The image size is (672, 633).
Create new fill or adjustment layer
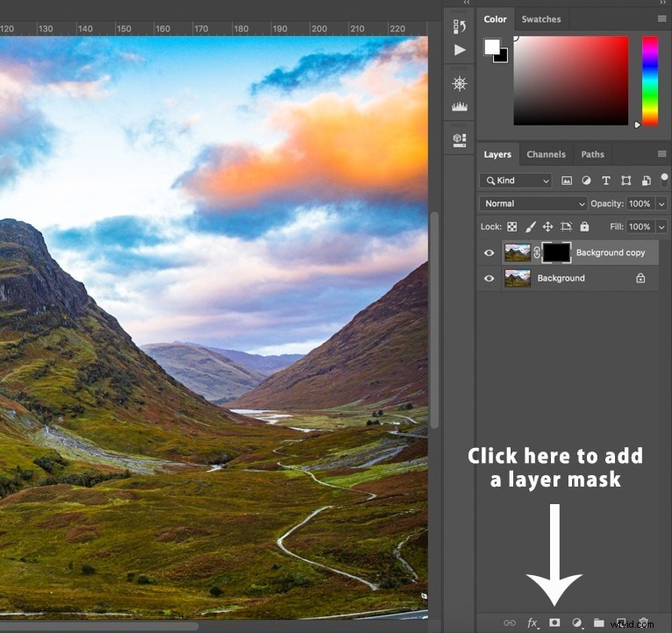click(x=577, y=622)
